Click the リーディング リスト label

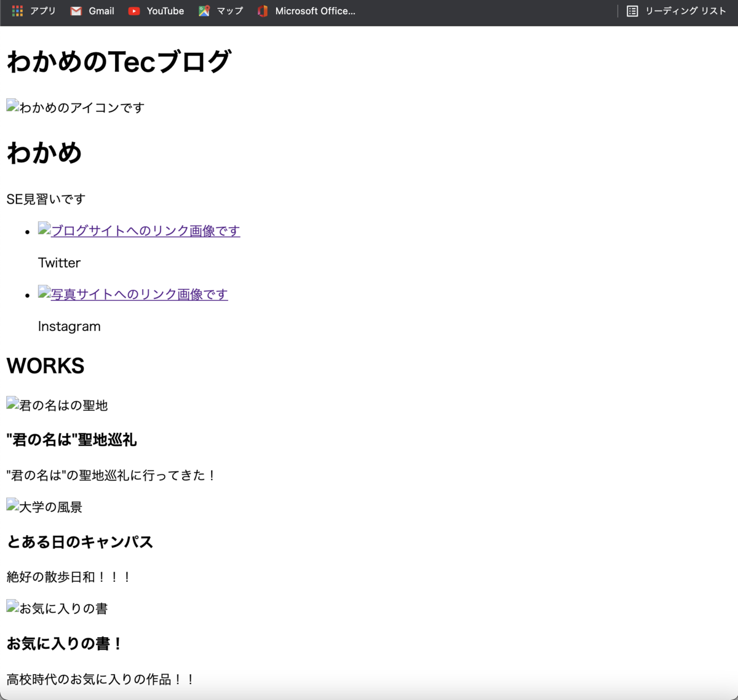pos(686,11)
